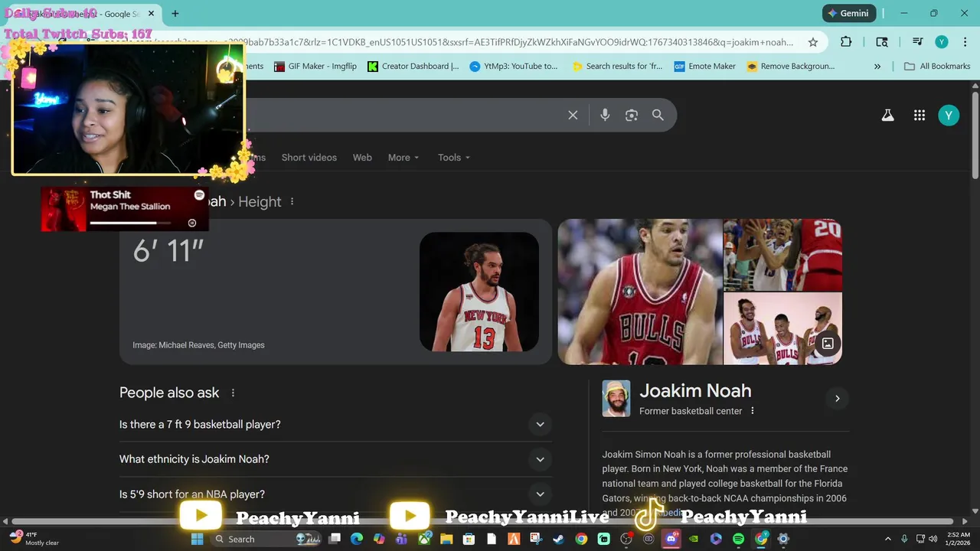Click 'Image: Michael Reaves, Getty Images' credit
The height and width of the screenshot is (551, 980).
pyautogui.click(x=198, y=345)
